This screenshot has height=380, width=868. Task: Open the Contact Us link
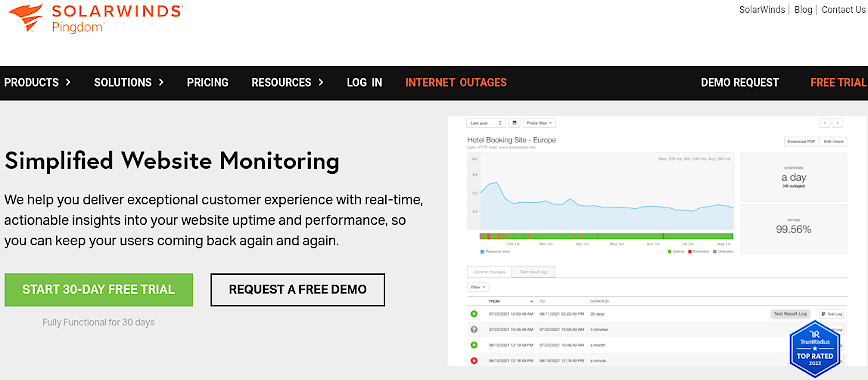(x=844, y=10)
